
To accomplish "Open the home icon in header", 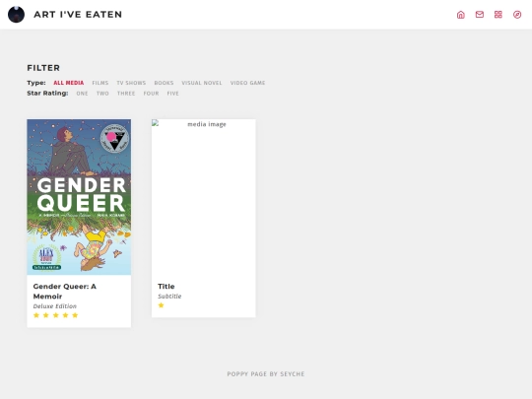I will [x=461, y=15].
